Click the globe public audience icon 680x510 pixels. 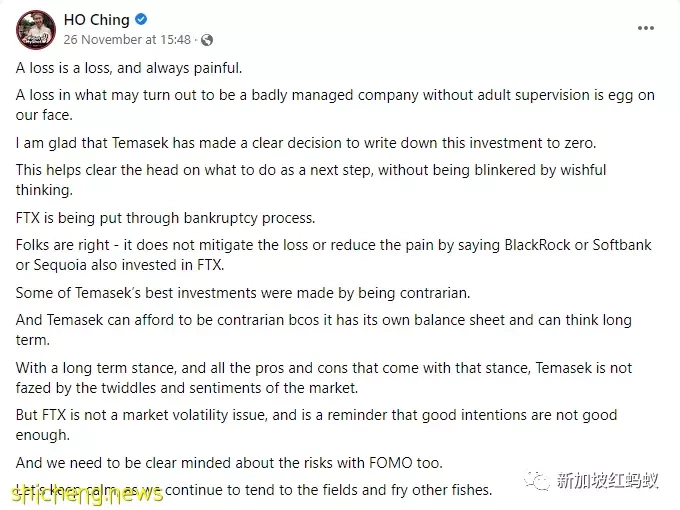click(x=207, y=40)
